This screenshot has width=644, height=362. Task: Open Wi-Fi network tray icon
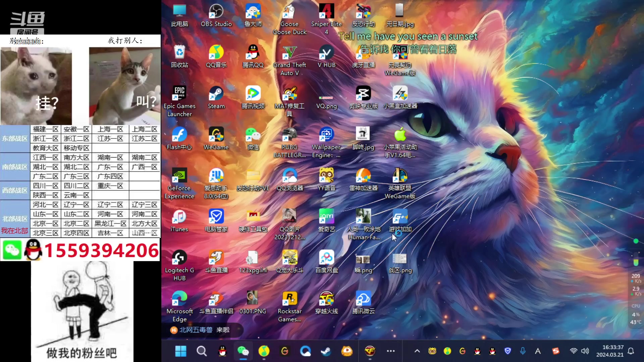coord(574,351)
